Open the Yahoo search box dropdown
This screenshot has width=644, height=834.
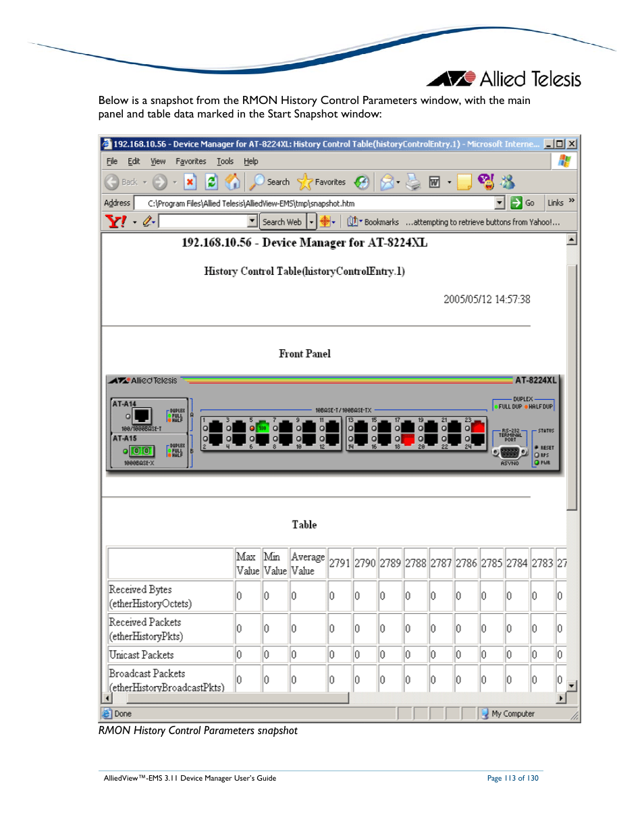[x=252, y=221]
